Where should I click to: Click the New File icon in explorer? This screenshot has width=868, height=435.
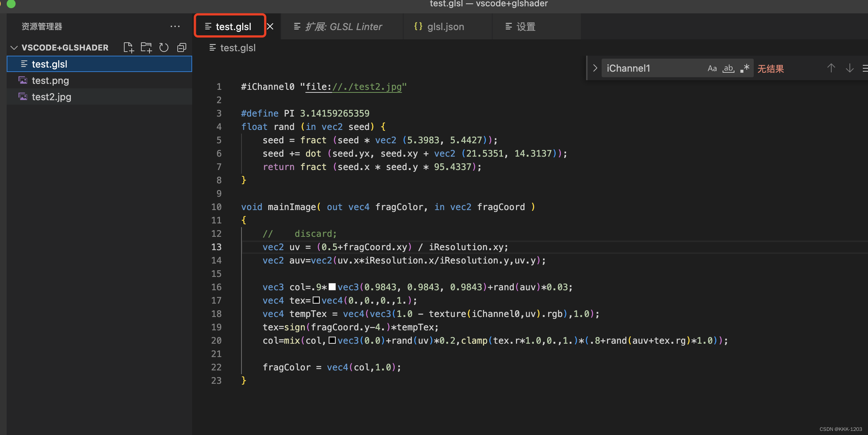[128, 48]
